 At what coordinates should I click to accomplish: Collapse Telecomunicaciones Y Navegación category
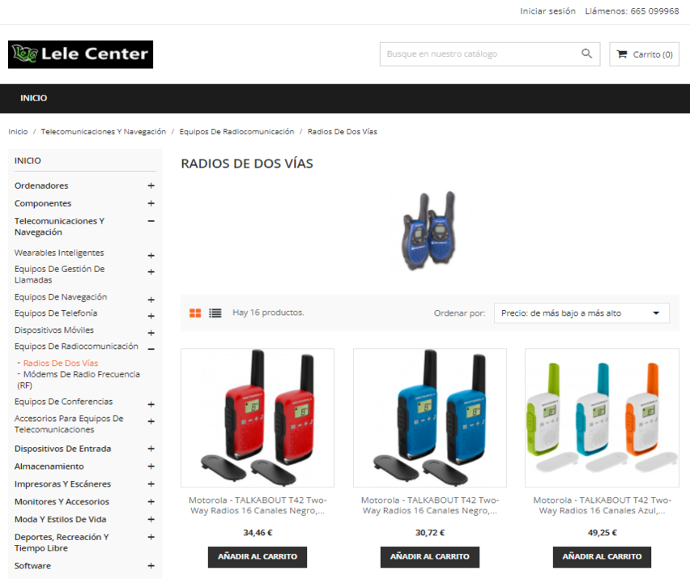(x=151, y=221)
